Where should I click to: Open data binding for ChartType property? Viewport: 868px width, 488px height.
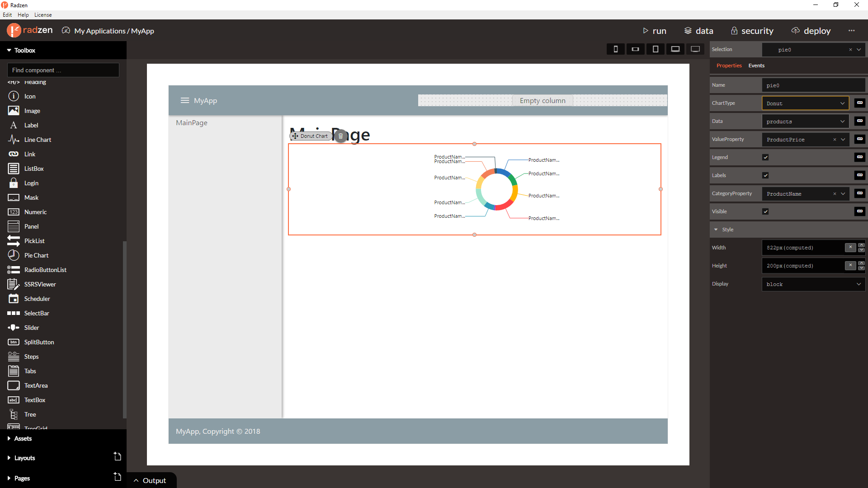(860, 103)
